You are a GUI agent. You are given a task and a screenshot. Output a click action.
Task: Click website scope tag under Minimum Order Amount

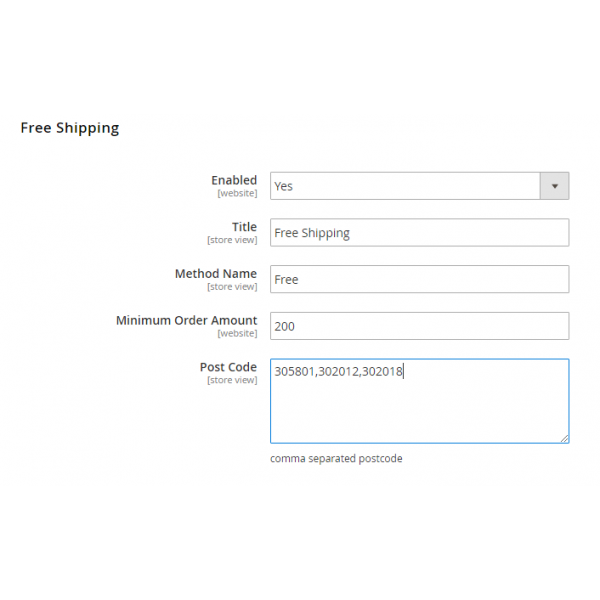237,334
